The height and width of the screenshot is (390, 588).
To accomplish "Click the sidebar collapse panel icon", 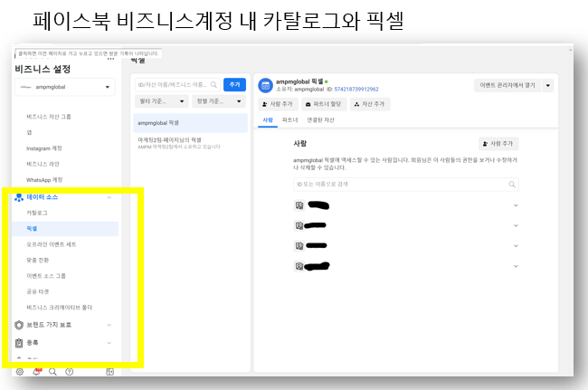I will click(x=109, y=372).
